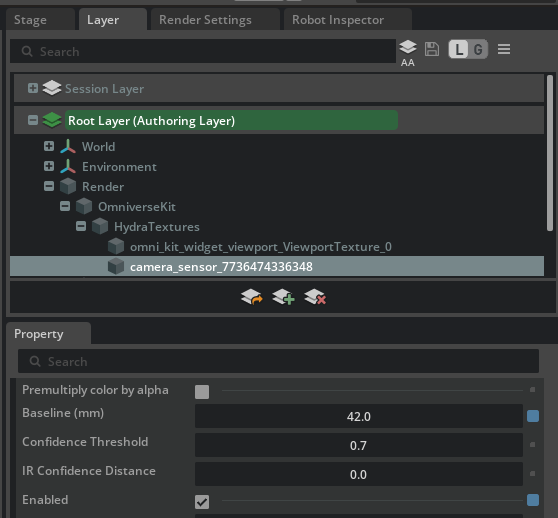Click the remove layer icon with red X
The width and height of the screenshot is (558, 518).
click(315, 297)
